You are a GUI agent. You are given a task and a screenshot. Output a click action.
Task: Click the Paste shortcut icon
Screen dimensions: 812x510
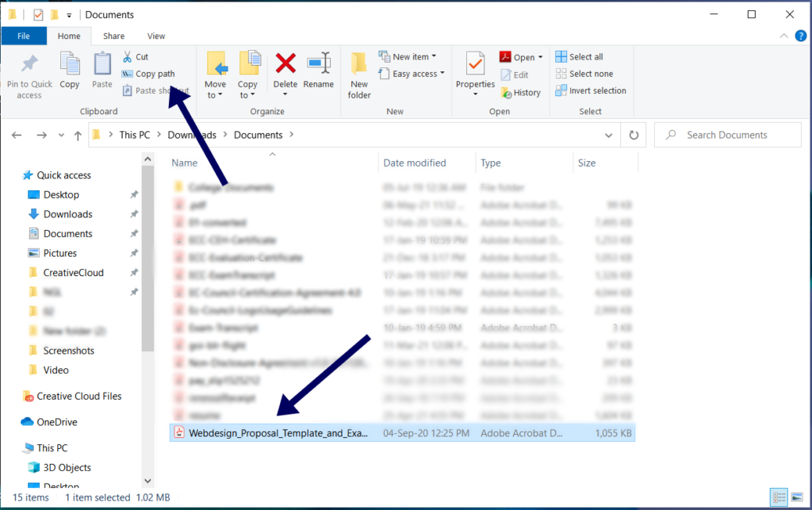[128, 90]
